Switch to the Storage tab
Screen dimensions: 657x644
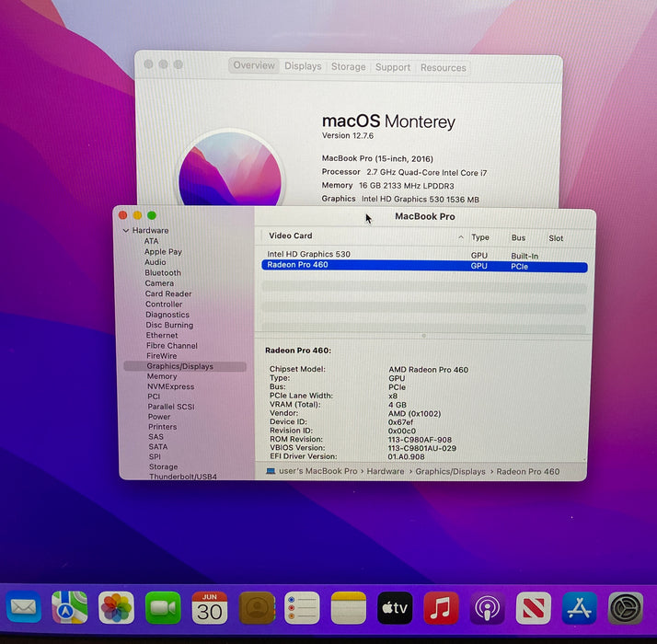[x=348, y=66]
